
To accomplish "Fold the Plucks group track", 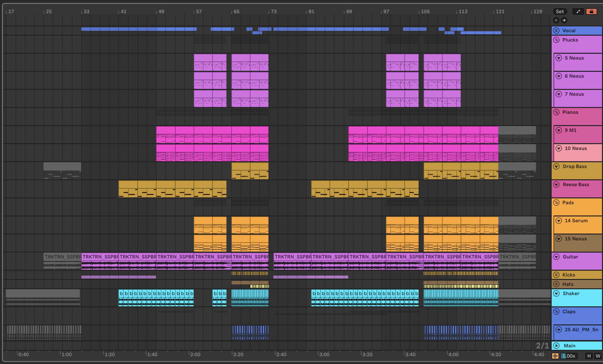I will coord(556,40).
